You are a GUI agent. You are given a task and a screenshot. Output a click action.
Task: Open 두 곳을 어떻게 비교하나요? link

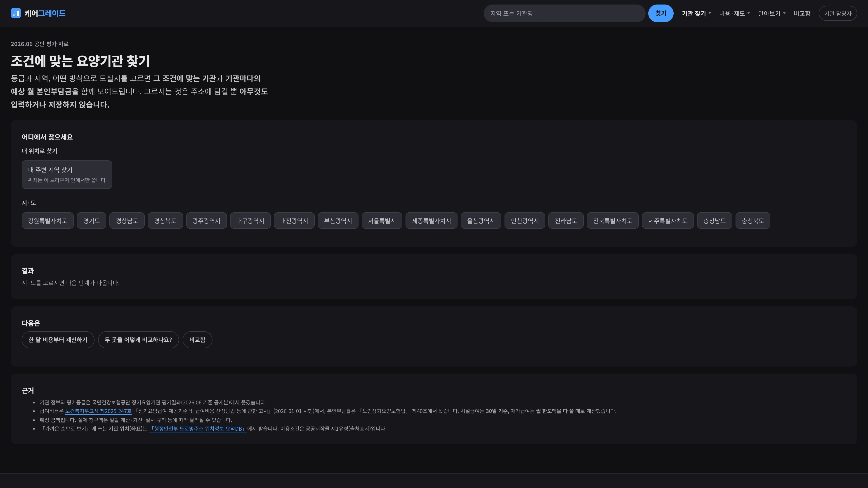138,340
